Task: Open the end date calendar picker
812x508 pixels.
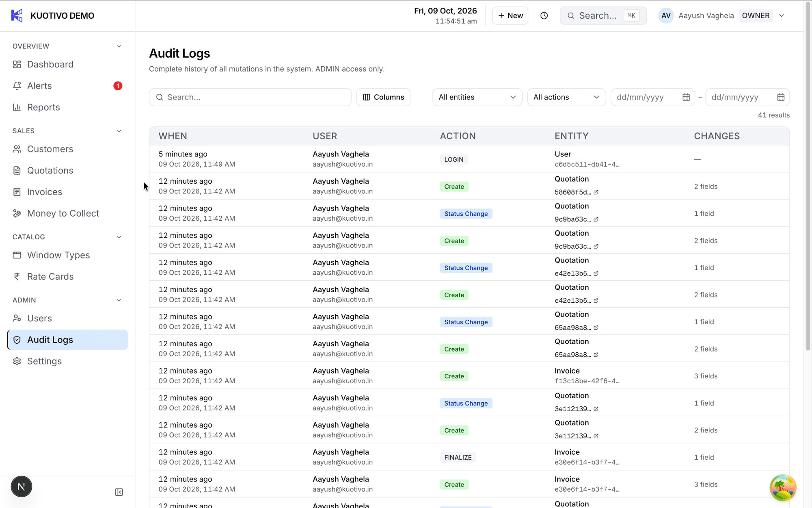Action: [x=781, y=97]
